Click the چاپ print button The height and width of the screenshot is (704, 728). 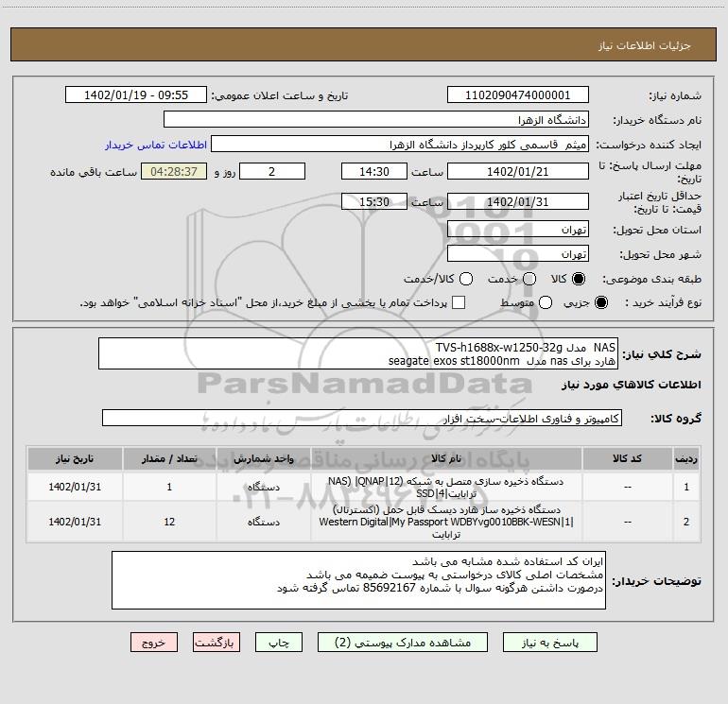click(x=279, y=643)
